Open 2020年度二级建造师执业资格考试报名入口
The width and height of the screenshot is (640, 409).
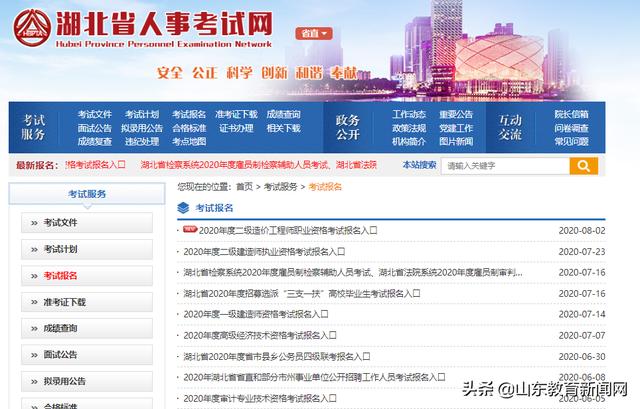pyautogui.click(x=264, y=252)
